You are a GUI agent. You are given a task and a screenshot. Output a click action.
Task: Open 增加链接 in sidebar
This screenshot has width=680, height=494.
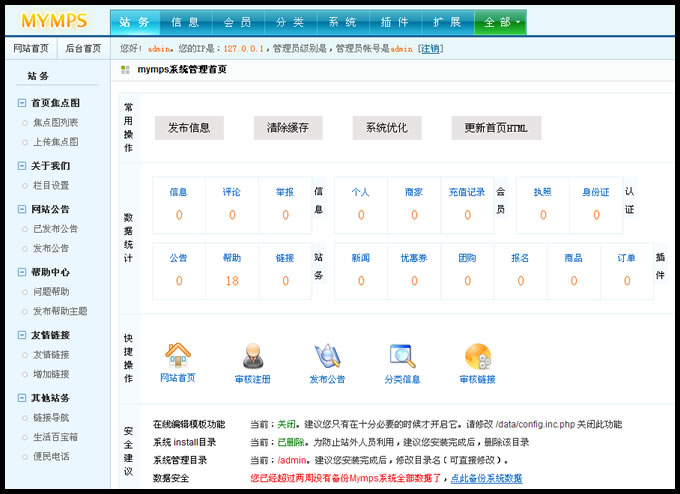point(51,374)
